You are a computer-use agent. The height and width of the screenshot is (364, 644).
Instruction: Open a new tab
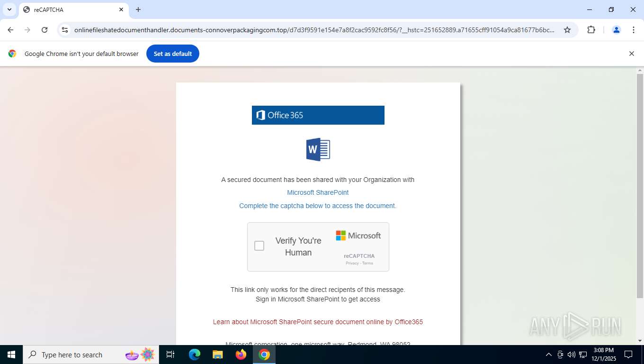tap(138, 9)
